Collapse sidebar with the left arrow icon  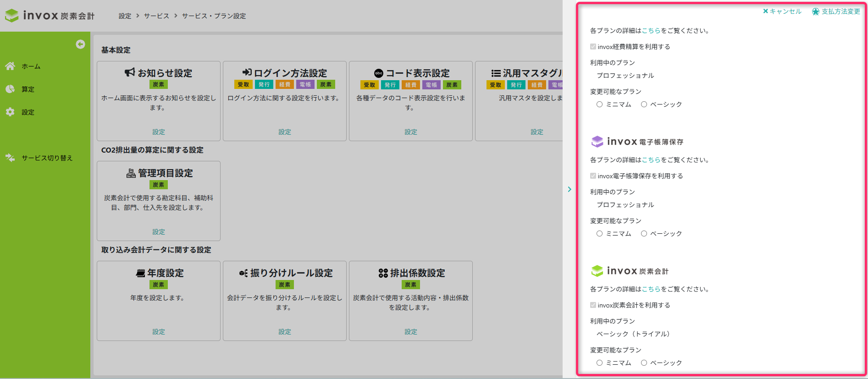(80, 44)
